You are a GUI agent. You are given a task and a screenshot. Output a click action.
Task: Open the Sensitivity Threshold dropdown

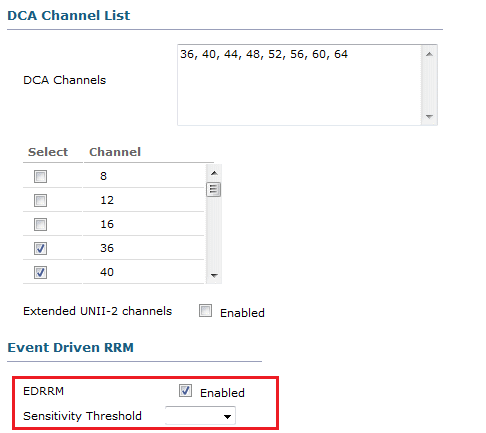(x=200, y=416)
